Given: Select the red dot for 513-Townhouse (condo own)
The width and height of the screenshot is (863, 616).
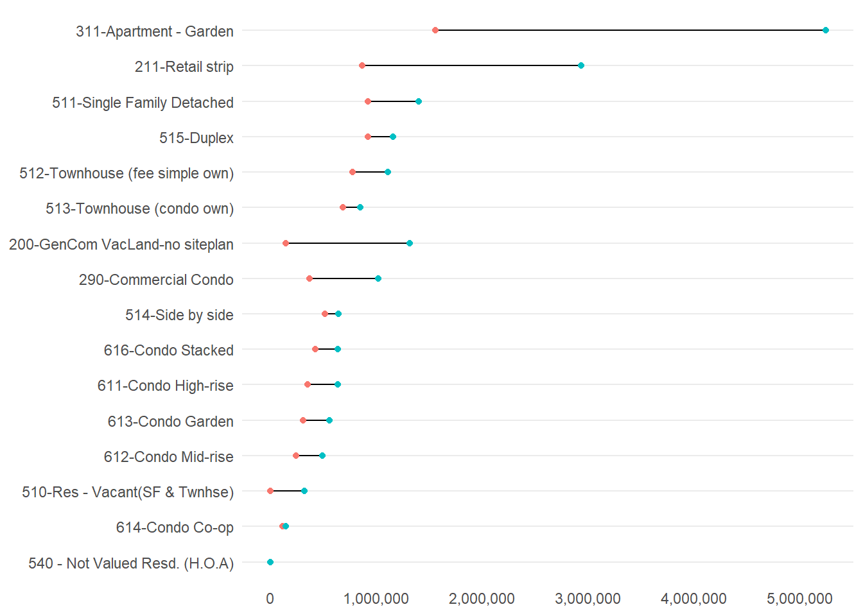Looking at the screenshot, I should coord(343,207).
